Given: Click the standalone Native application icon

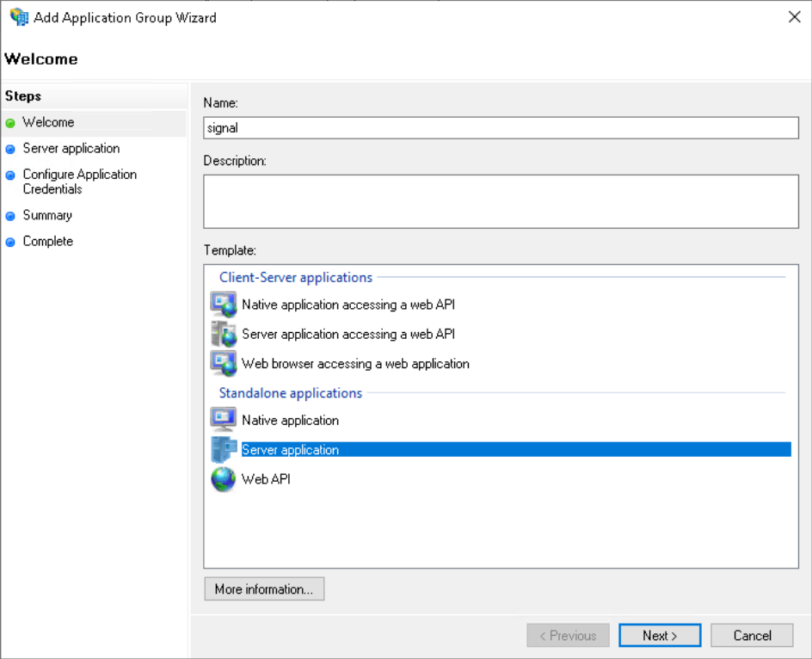Looking at the screenshot, I should (x=224, y=420).
